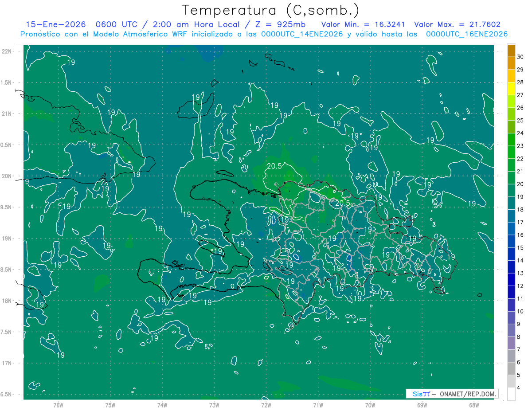Click the blue legend swatch between 14 and 15
This screenshot has width=532, height=411.
pos(511,254)
